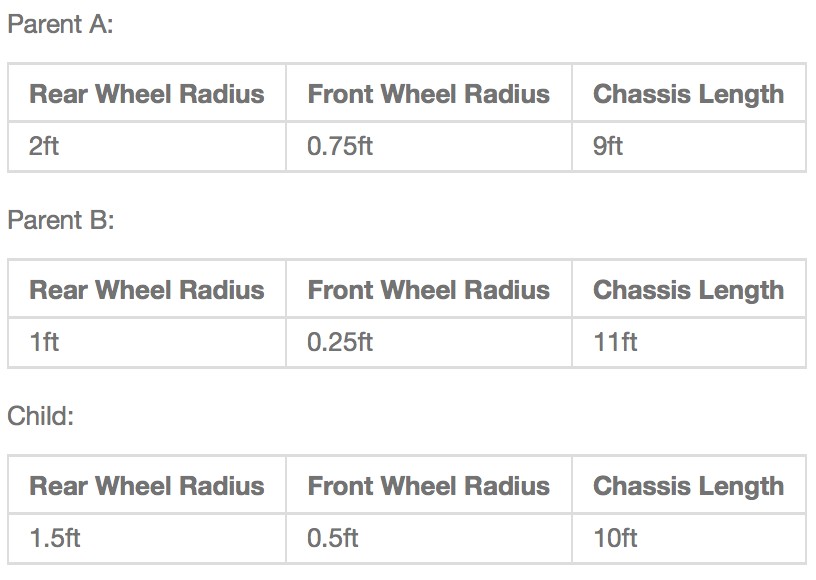This screenshot has width=816, height=580.
Task: Select Child Chassis Length header
Action: point(688,486)
